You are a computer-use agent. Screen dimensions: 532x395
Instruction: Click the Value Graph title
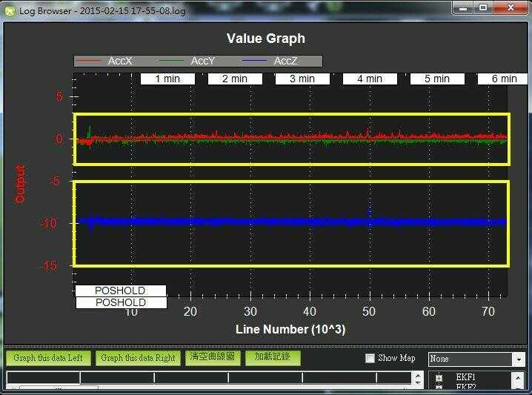pos(265,39)
